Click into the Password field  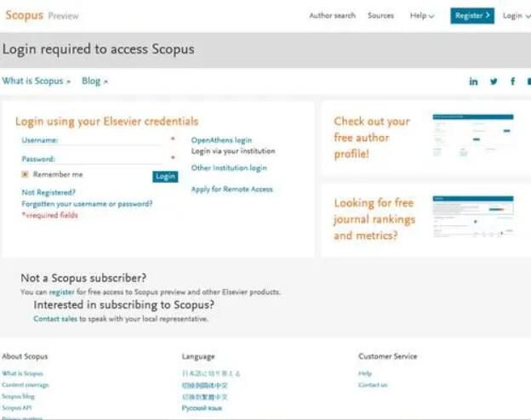(111, 159)
